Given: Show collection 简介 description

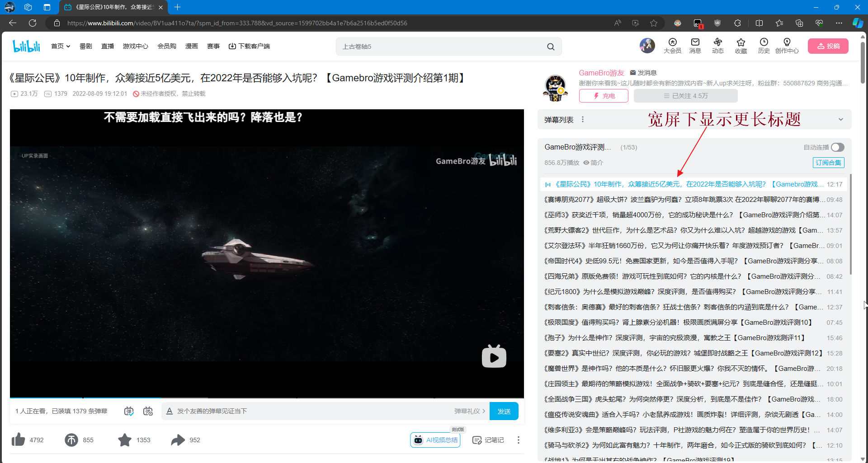Looking at the screenshot, I should pos(593,163).
